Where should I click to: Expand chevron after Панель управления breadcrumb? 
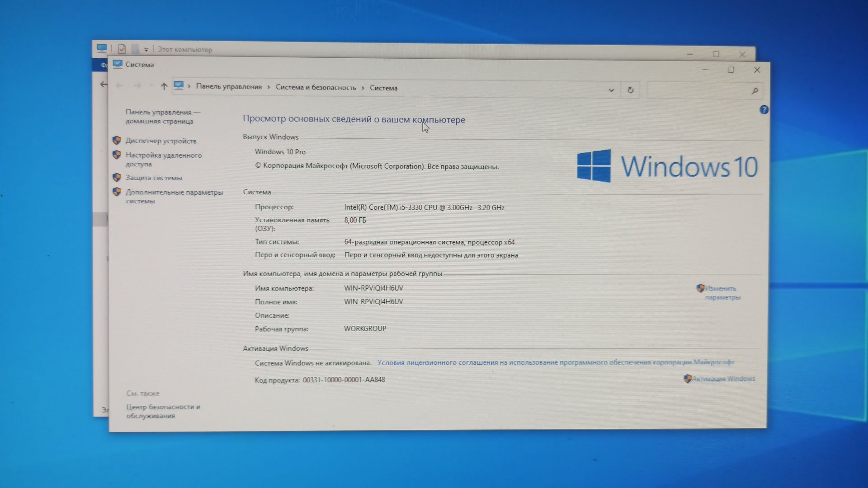tap(269, 87)
